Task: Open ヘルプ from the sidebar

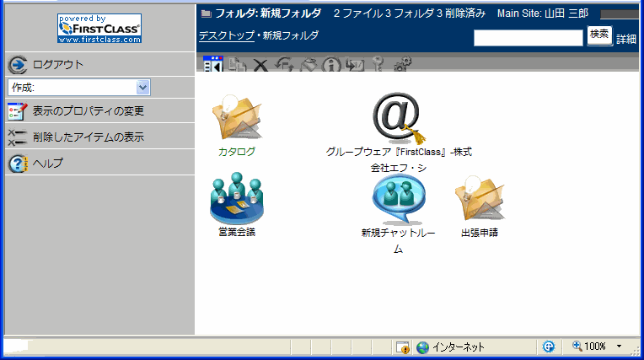Action: point(47,163)
